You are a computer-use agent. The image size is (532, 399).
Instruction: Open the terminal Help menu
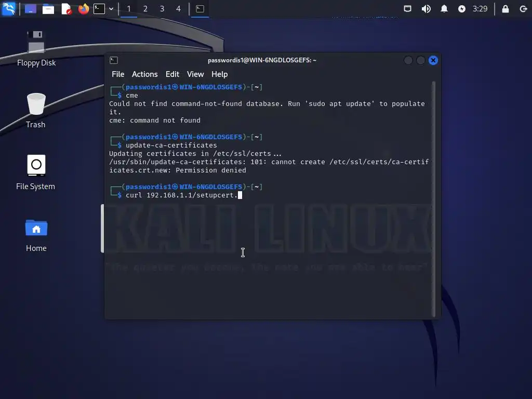pos(220,74)
